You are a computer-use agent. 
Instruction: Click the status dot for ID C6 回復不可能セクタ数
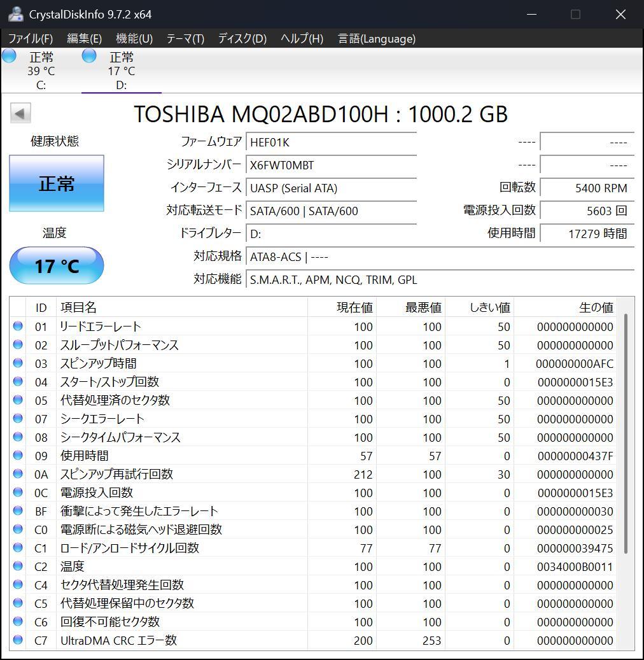coord(18,621)
